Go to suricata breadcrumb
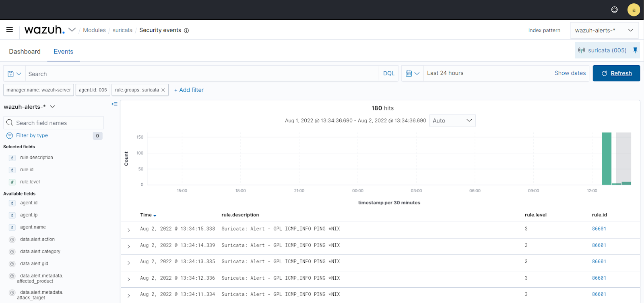Screen dimensions: 644x303 point(122,30)
